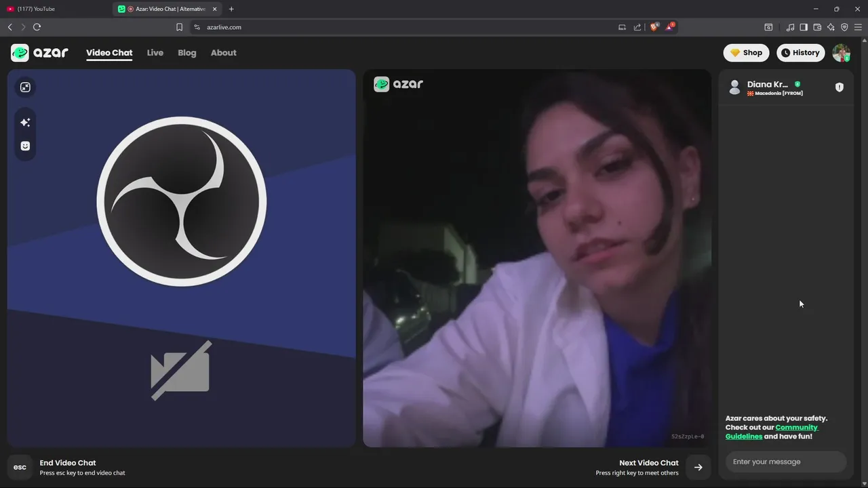Click the remote partner video feed

(537, 258)
